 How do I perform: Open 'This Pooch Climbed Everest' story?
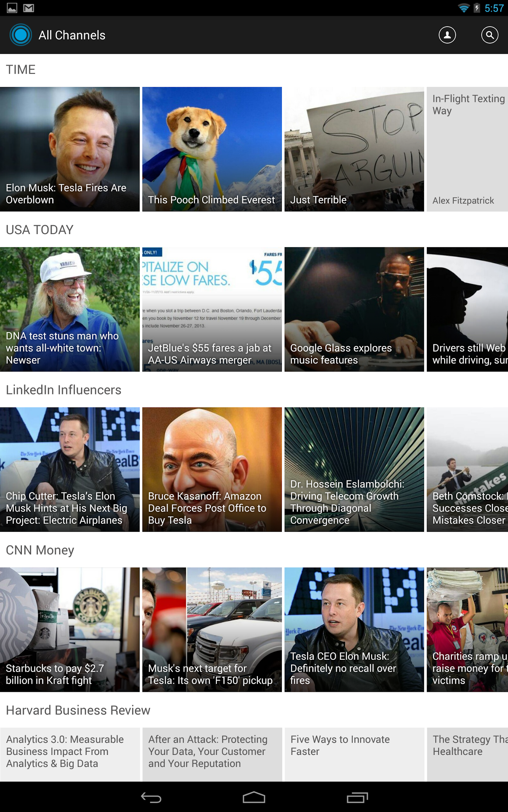[212, 149]
